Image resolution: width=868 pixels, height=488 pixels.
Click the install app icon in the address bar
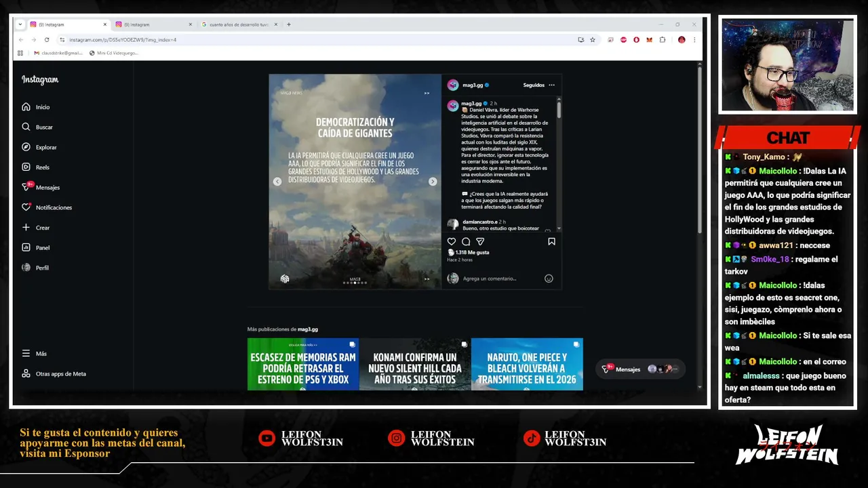(580, 40)
